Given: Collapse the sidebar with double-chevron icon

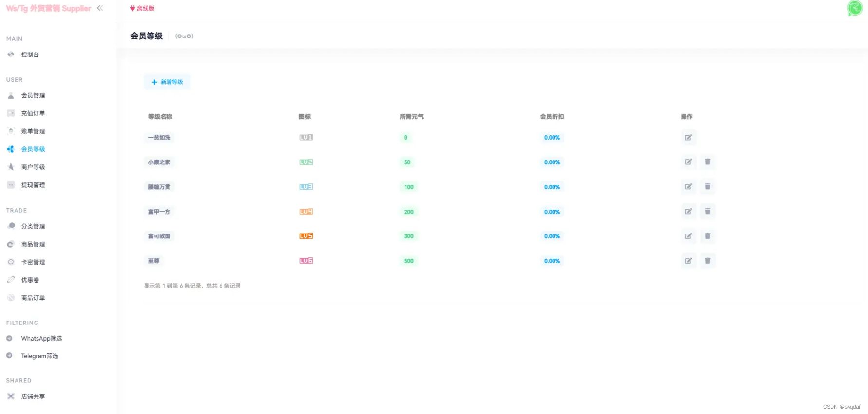Looking at the screenshot, I should point(100,8).
